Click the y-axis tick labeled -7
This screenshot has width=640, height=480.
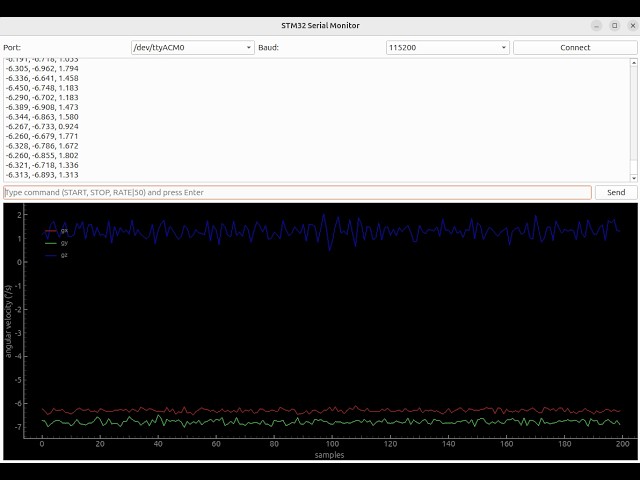[x=20, y=427]
